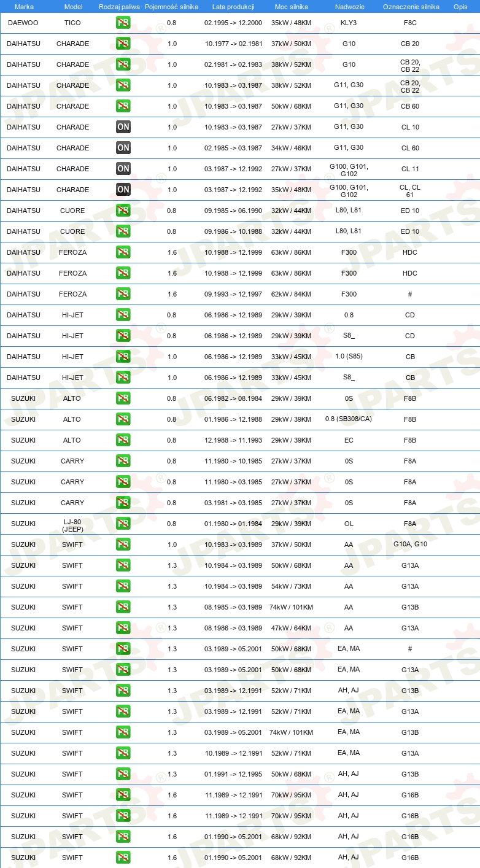
Task: Click the petrol icon in the CUORE 09.1986 row
Action: click(x=123, y=231)
